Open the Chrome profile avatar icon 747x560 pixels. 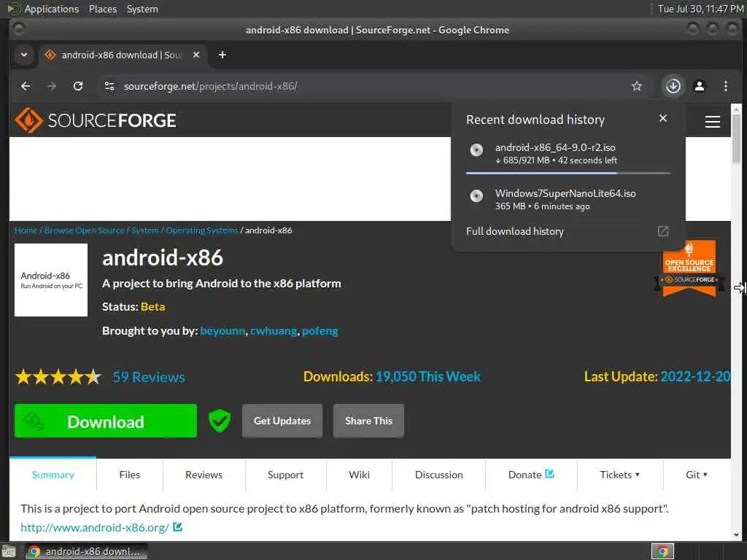point(699,86)
